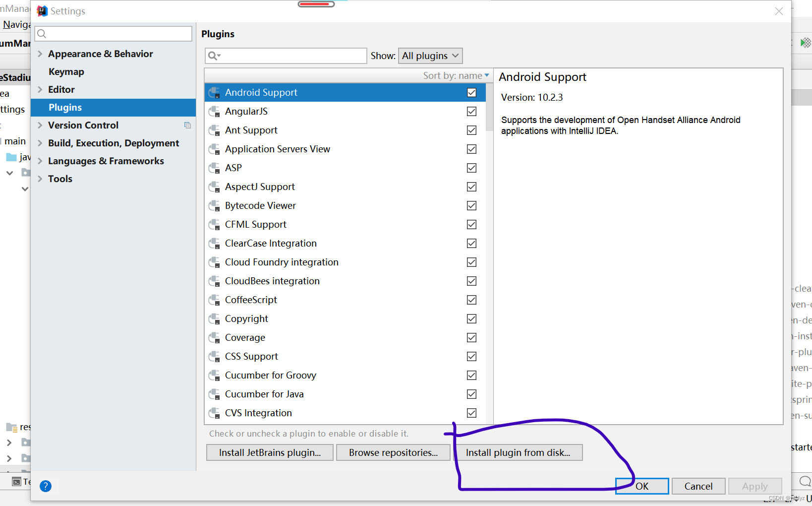Open the Sort by name dropdown
Screen dimensions: 812x506
click(x=456, y=75)
